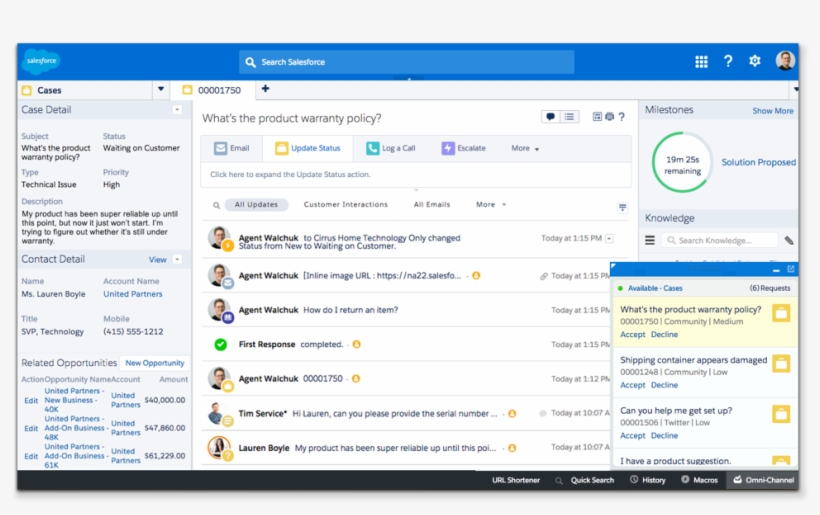Screen dimensions: 820x515
Task: Open the More actions dropdown
Action: [x=525, y=148]
